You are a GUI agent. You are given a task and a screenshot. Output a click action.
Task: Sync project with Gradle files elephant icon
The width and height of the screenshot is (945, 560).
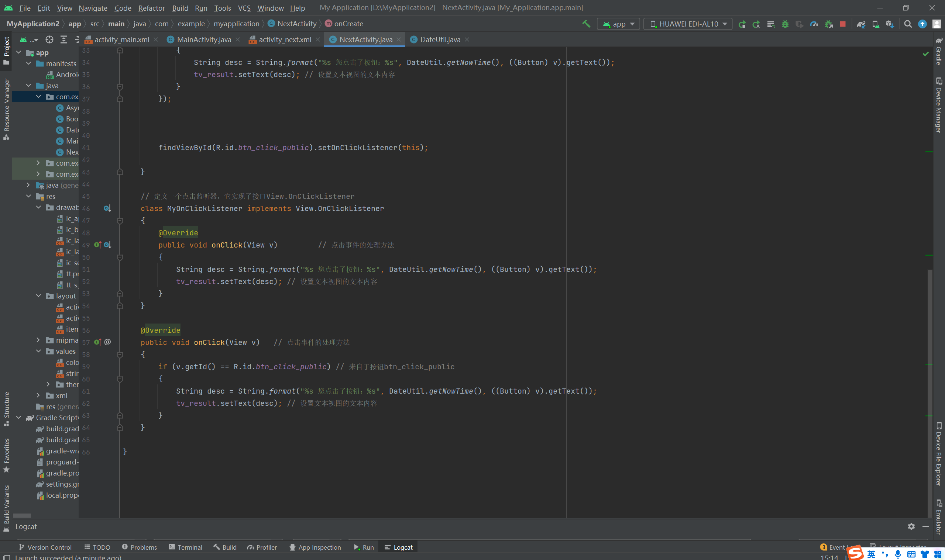tap(861, 24)
